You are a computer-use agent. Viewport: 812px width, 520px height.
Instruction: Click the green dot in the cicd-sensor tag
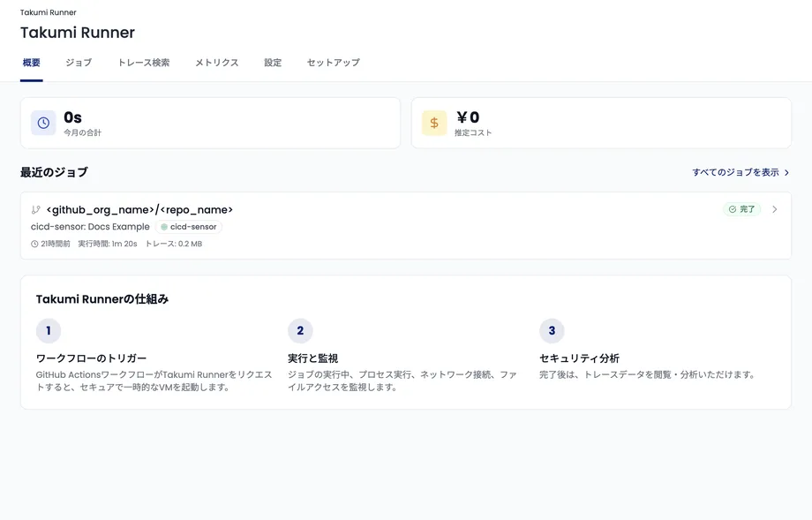point(164,227)
